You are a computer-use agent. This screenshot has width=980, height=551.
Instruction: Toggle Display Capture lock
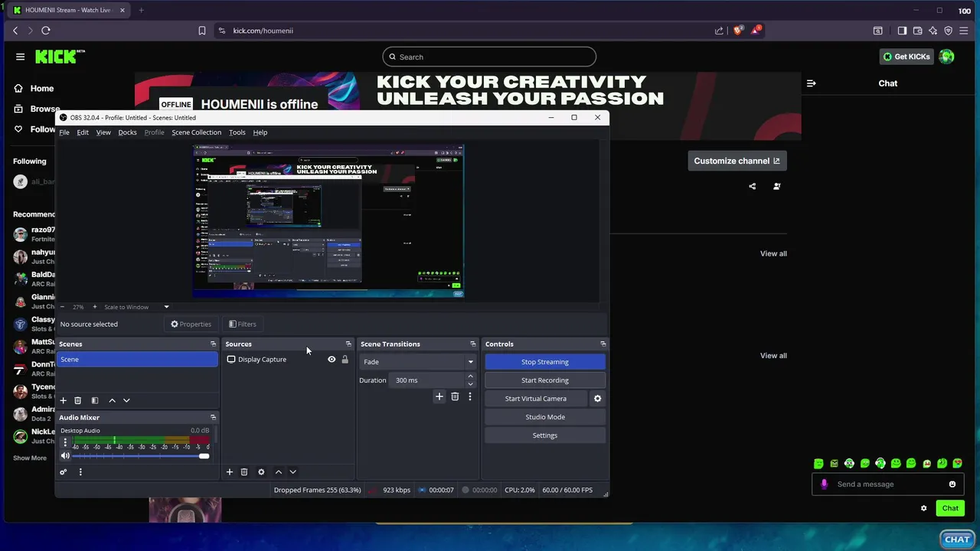[x=345, y=360]
